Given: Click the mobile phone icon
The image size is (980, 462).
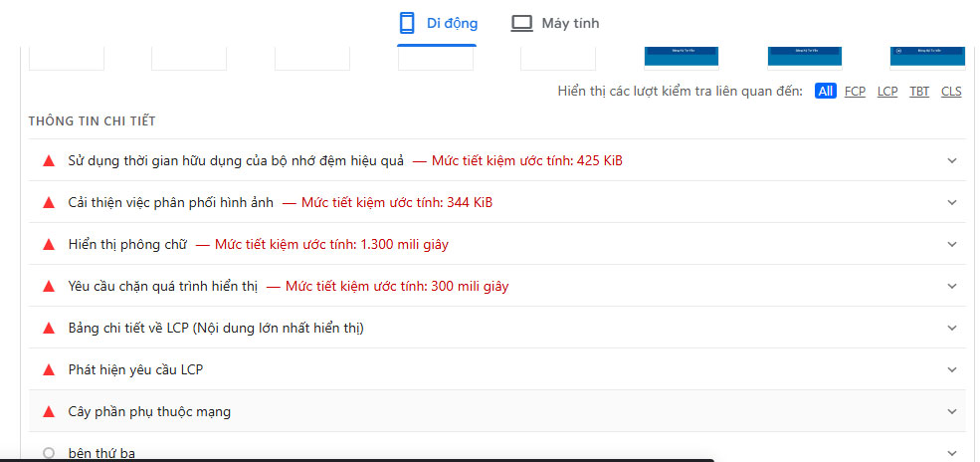Looking at the screenshot, I should (407, 23).
